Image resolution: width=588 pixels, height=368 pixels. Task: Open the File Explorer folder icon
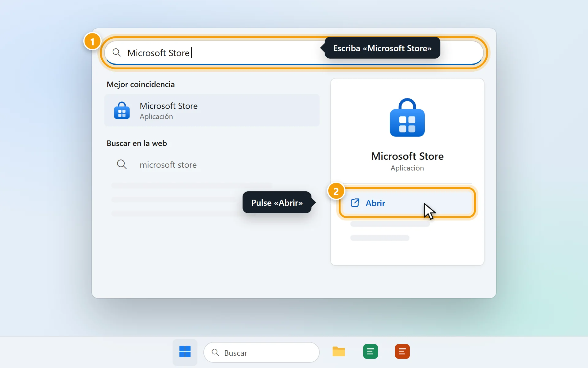coord(338,351)
